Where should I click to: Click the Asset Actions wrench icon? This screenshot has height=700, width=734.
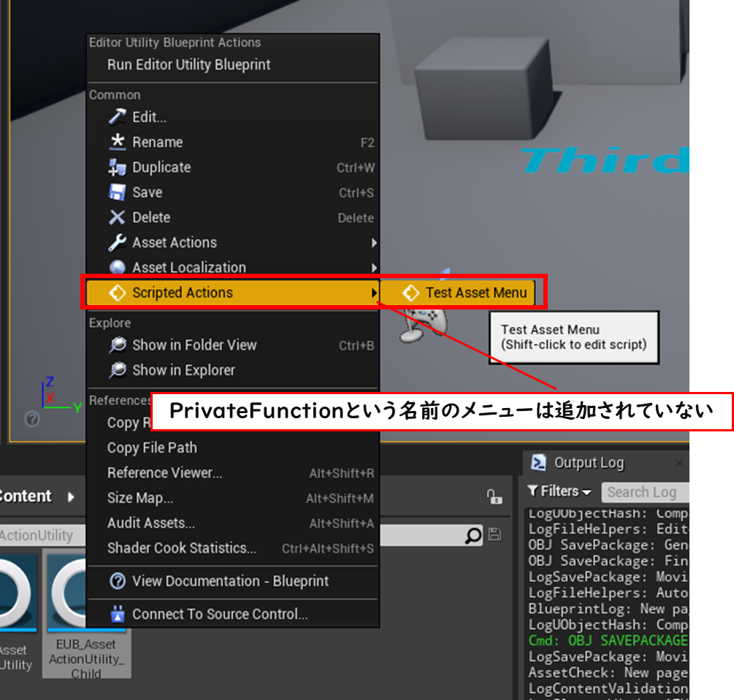click(x=117, y=242)
